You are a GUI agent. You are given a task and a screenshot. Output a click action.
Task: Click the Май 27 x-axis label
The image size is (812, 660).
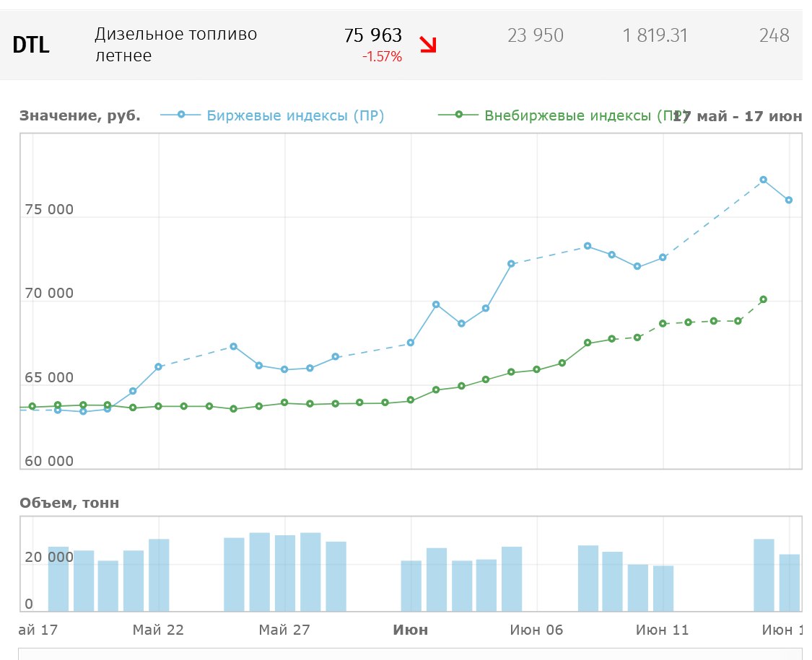[x=284, y=630]
